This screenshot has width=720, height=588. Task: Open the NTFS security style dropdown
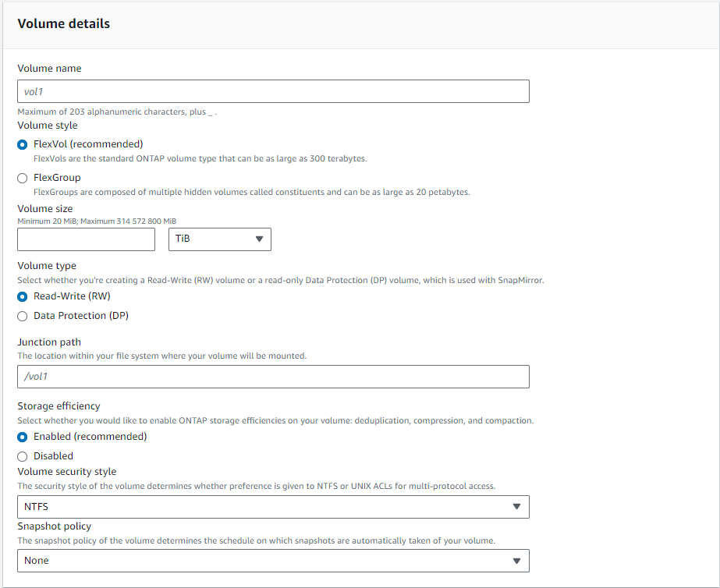coord(273,507)
